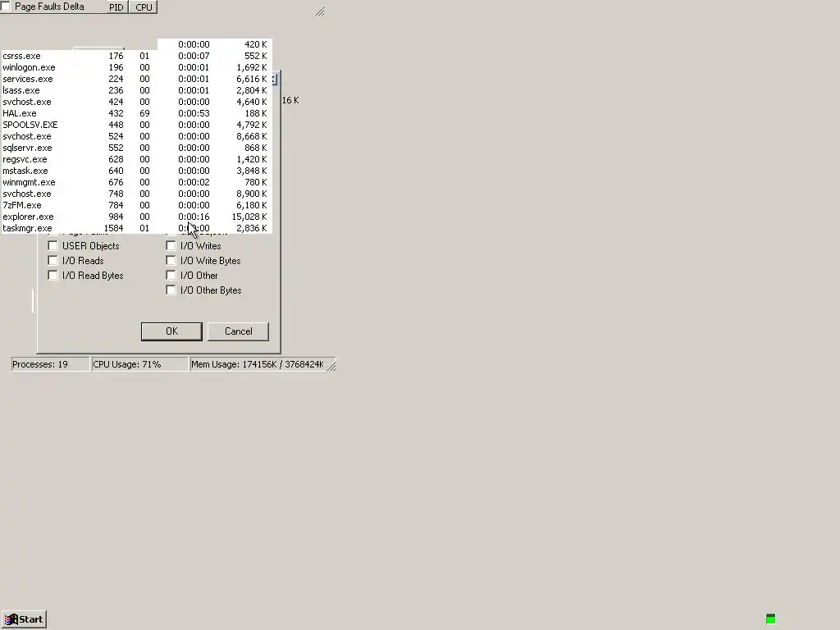Sort by the PID column header
This screenshot has width=840, height=630.
tap(116, 7)
